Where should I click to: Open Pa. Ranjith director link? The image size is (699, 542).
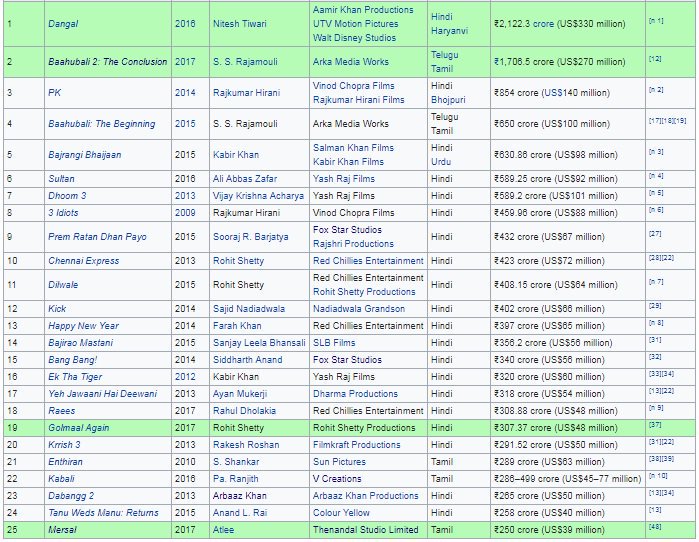235,479
